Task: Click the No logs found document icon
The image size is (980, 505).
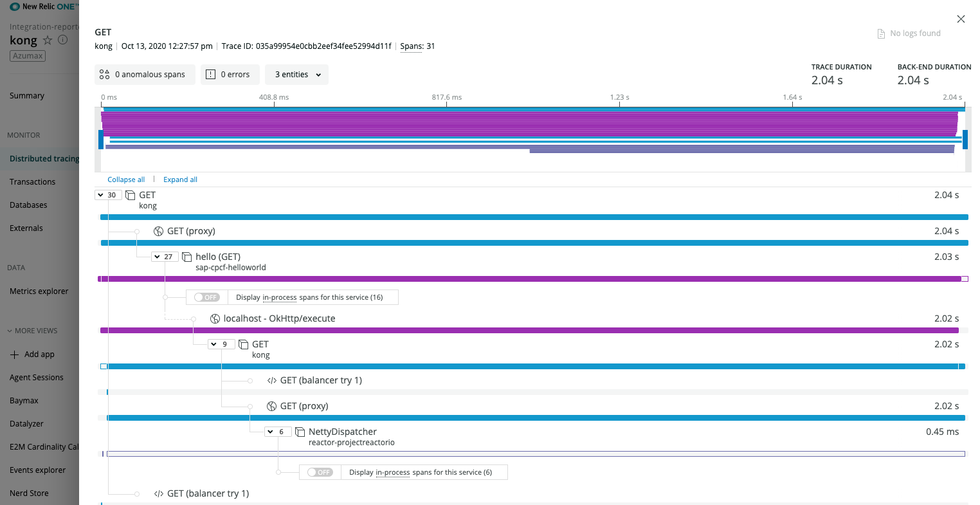Action: pos(881,33)
